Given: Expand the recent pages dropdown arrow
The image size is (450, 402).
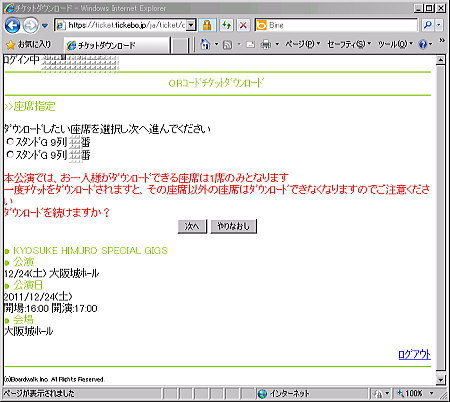Looking at the screenshot, I should click(45, 26).
